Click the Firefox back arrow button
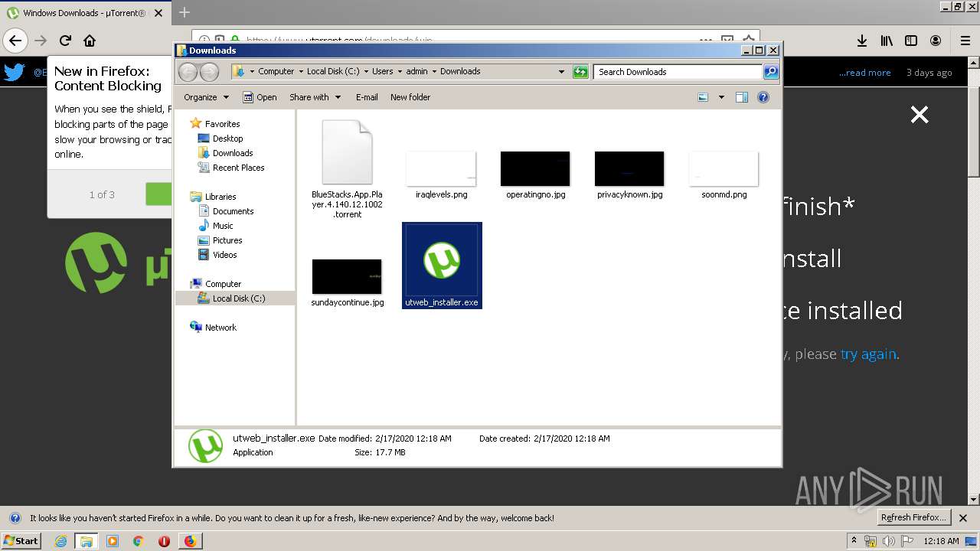 point(15,41)
